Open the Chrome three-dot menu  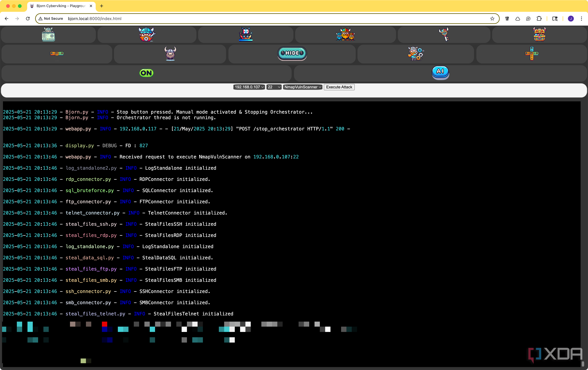(x=581, y=19)
